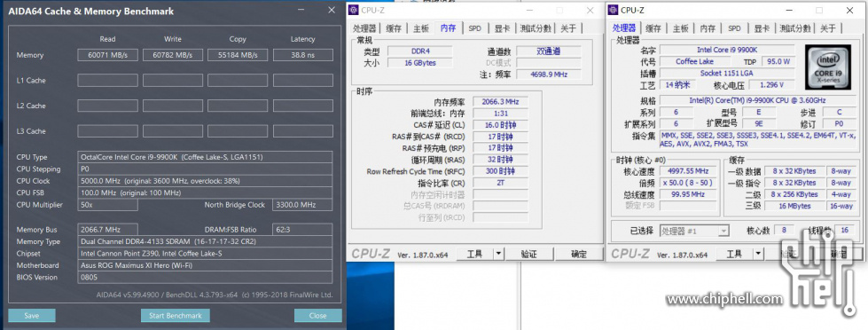Click Memory Bus value 2066.7 MHz
868x330 pixels.
107,229
